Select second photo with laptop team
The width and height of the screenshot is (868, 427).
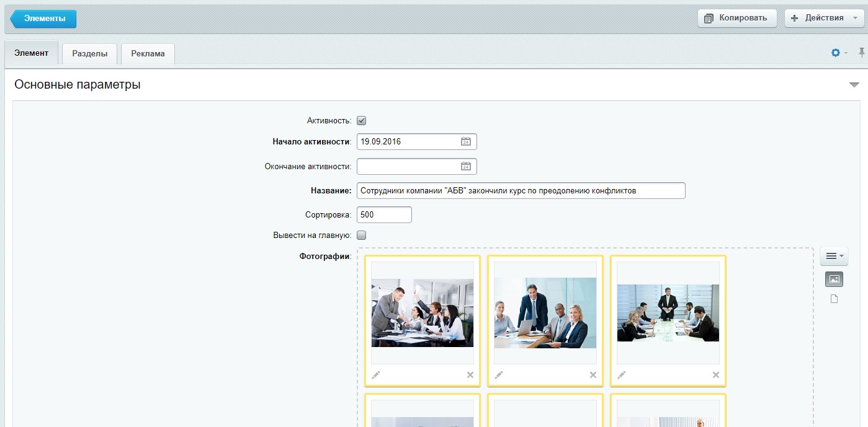point(545,313)
